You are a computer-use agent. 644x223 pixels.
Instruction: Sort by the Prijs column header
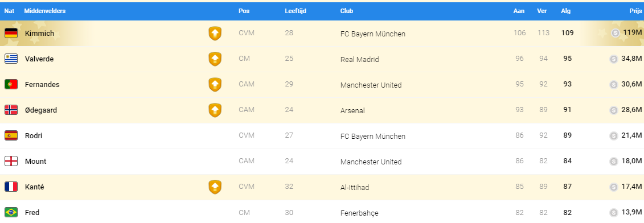pos(635,11)
